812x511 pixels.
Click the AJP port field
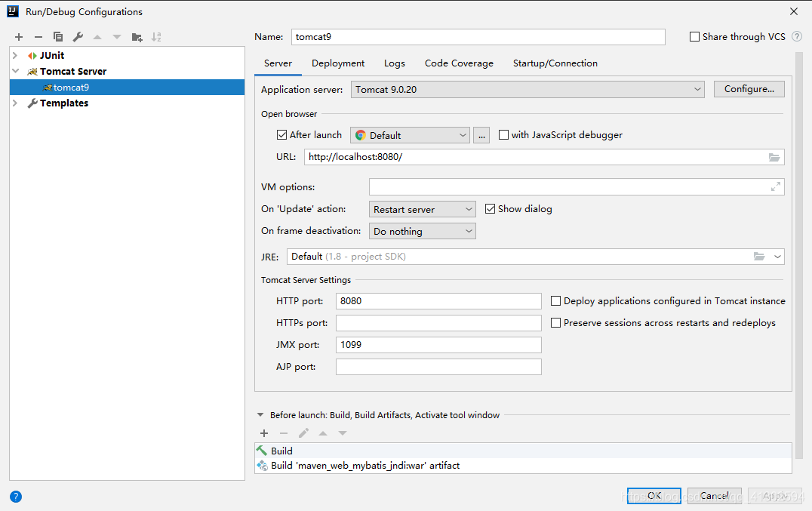pyautogui.click(x=438, y=367)
